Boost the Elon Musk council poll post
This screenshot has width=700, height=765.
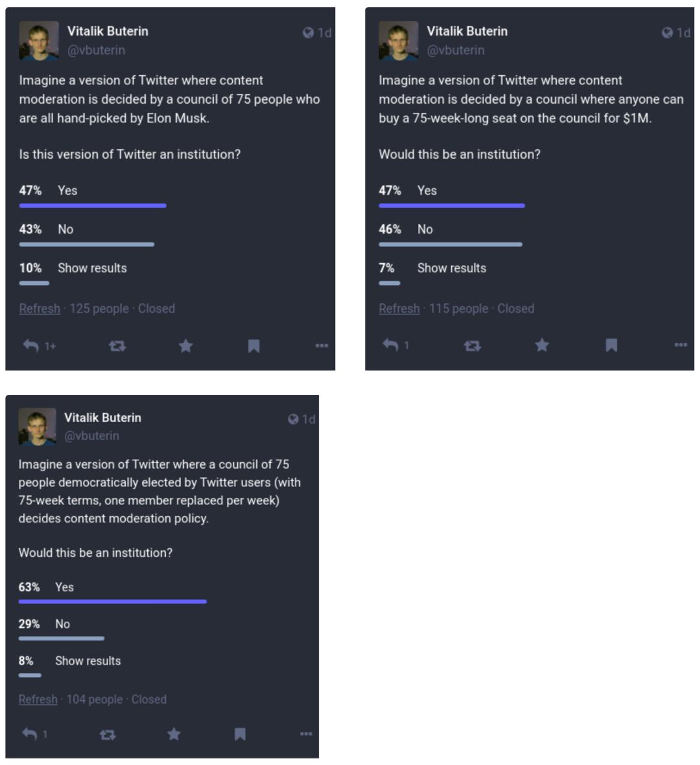point(117,346)
